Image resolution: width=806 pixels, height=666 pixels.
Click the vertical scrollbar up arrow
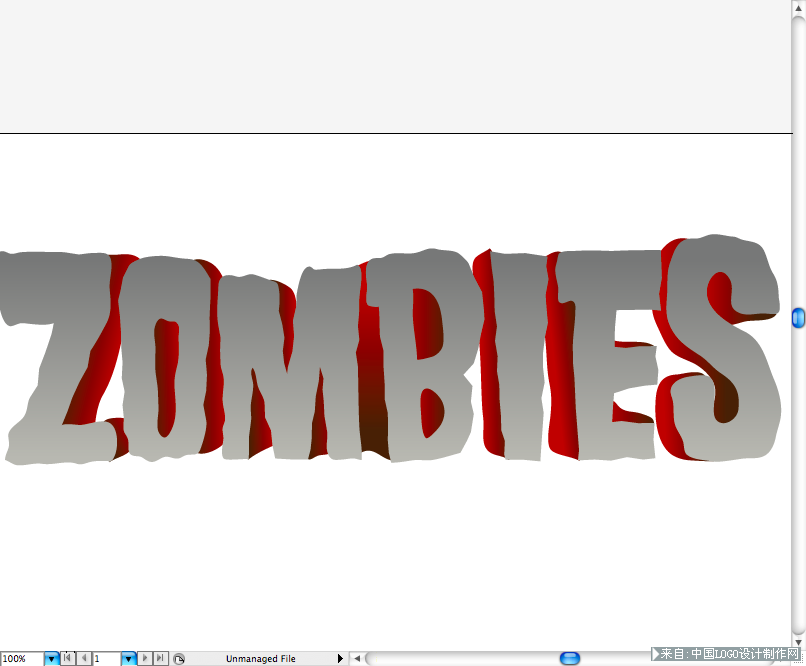pyautogui.click(x=798, y=8)
